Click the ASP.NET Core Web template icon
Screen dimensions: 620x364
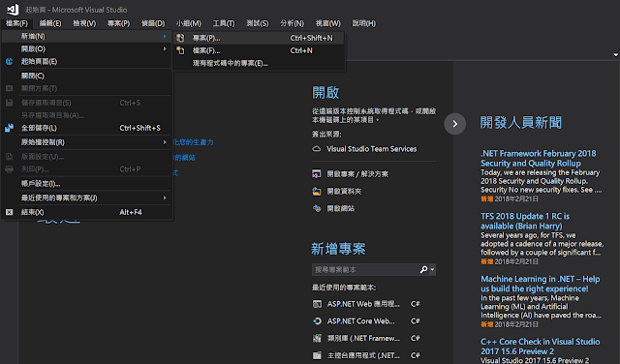click(x=317, y=321)
